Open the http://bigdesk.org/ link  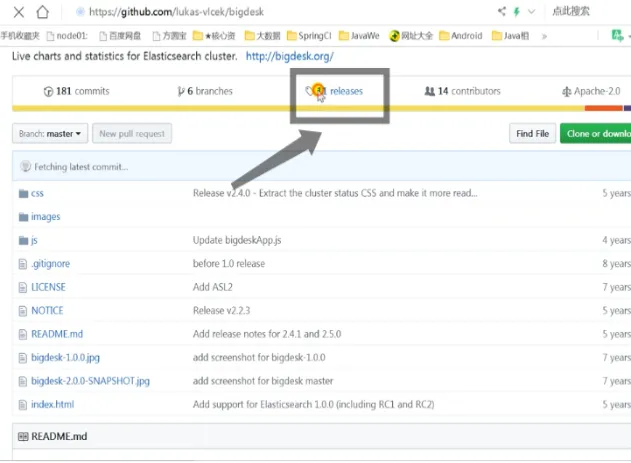289,56
